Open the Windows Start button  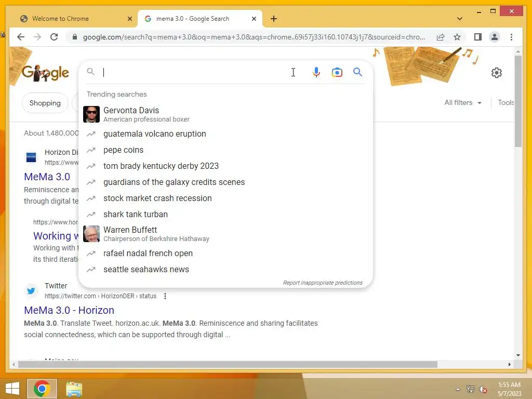(x=12, y=389)
